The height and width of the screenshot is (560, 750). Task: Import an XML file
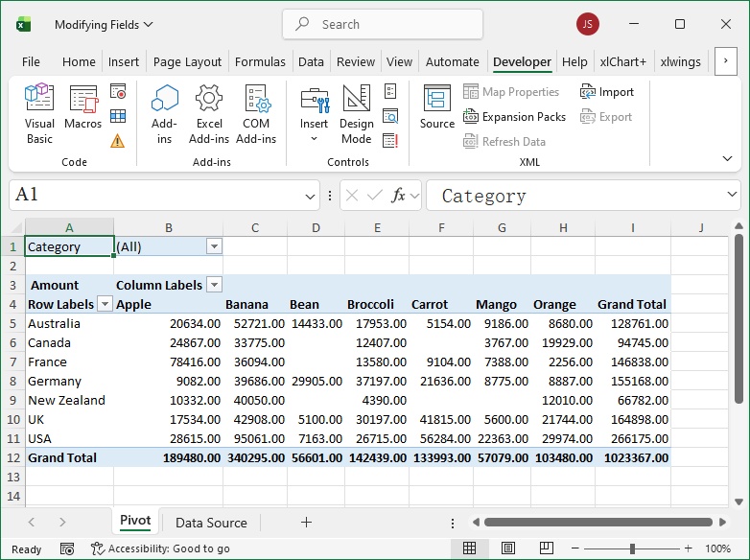click(x=606, y=92)
